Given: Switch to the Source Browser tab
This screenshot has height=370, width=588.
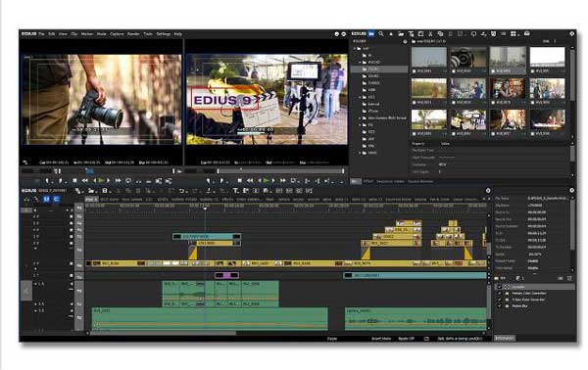Looking at the screenshot, I should pyautogui.click(x=420, y=182).
